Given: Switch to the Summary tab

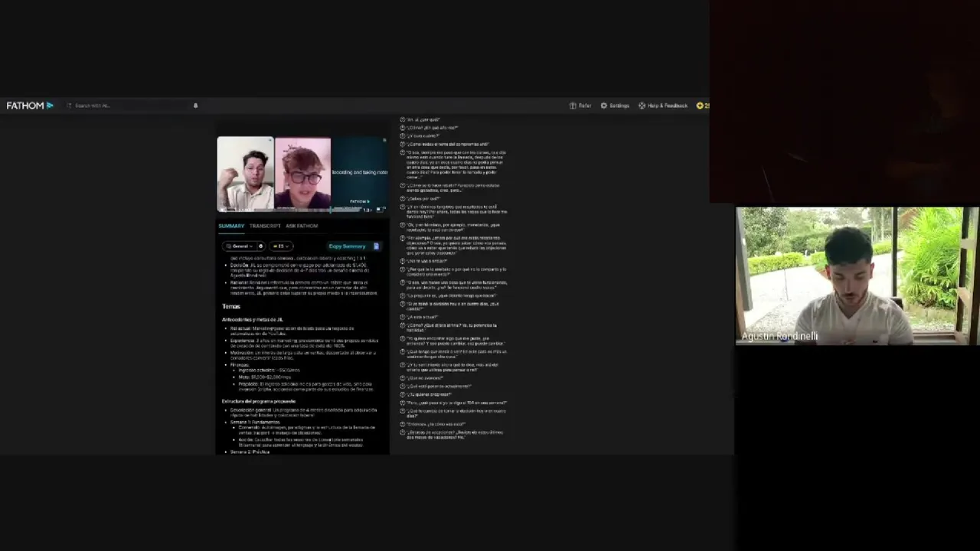Looking at the screenshot, I should pos(231,226).
